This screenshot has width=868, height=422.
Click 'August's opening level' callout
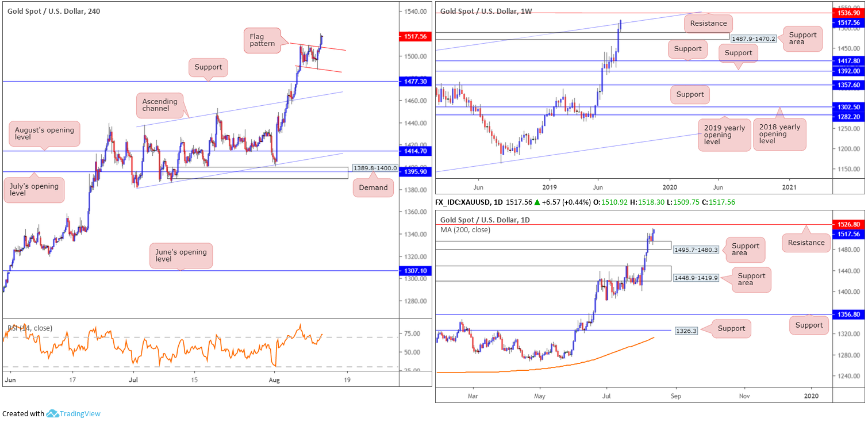(44, 134)
